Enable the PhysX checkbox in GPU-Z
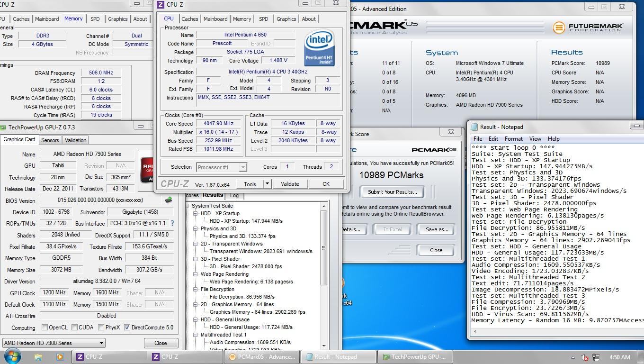The width and height of the screenshot is (644, 364). pyautogui.click(x=101, y=328)
